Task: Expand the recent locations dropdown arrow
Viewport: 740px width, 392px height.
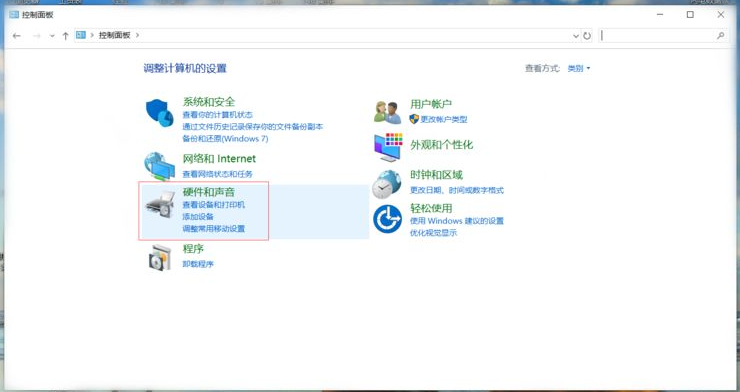Action: click(x=52, y=35)
